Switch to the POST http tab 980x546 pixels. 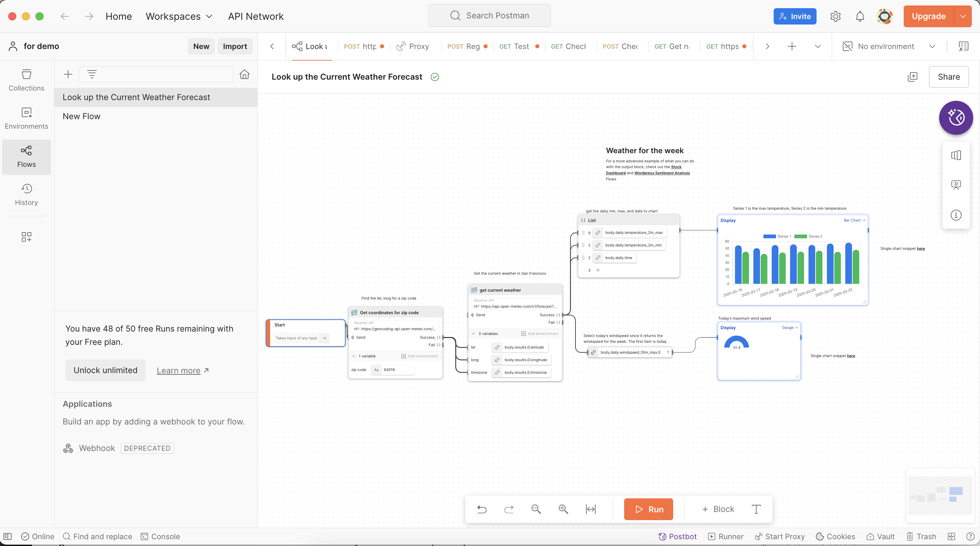pos(364,46)
